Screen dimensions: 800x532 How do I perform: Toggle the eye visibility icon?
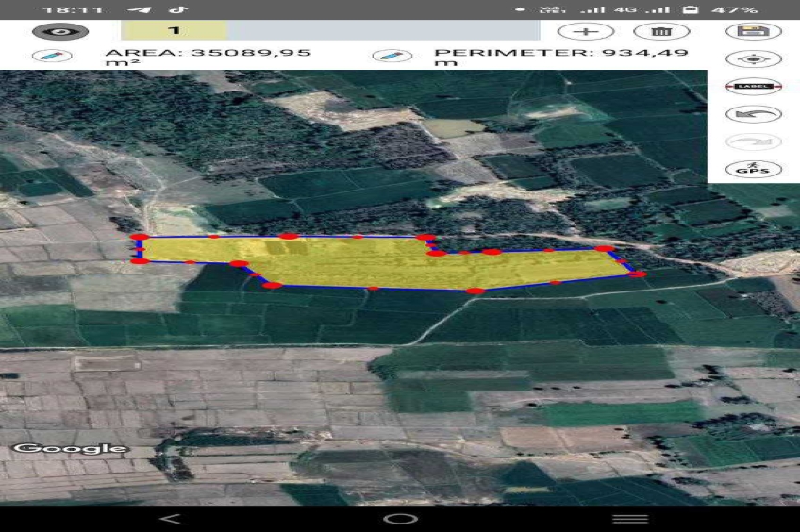click(x=60, y=31)
